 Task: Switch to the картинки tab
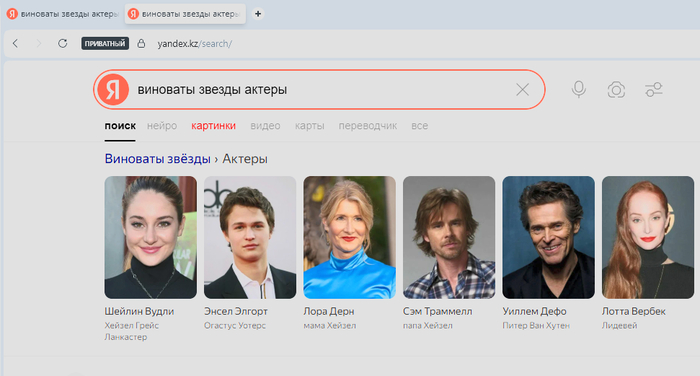point(213,126)
